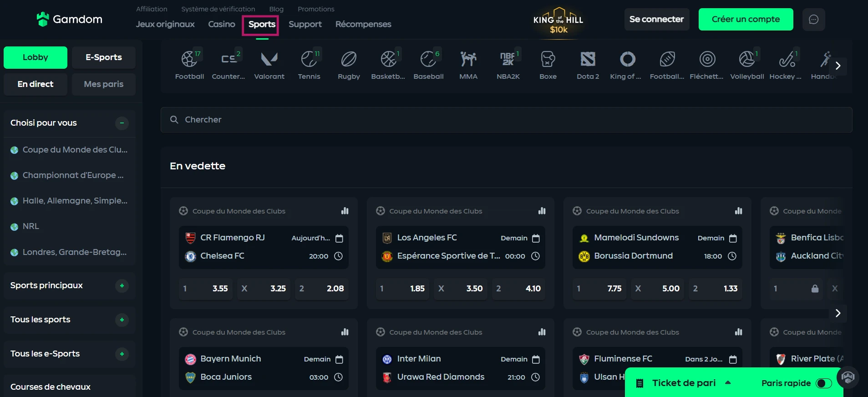Viewport: 868px width, 397px height.
Task: Go to the Casino menu item
Action: (x=222, y=24)
